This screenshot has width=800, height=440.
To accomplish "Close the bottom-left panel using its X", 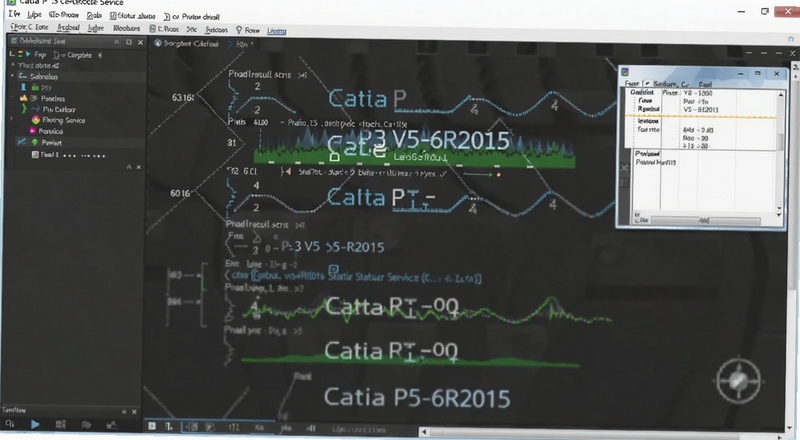I will (x=134, y=411).
